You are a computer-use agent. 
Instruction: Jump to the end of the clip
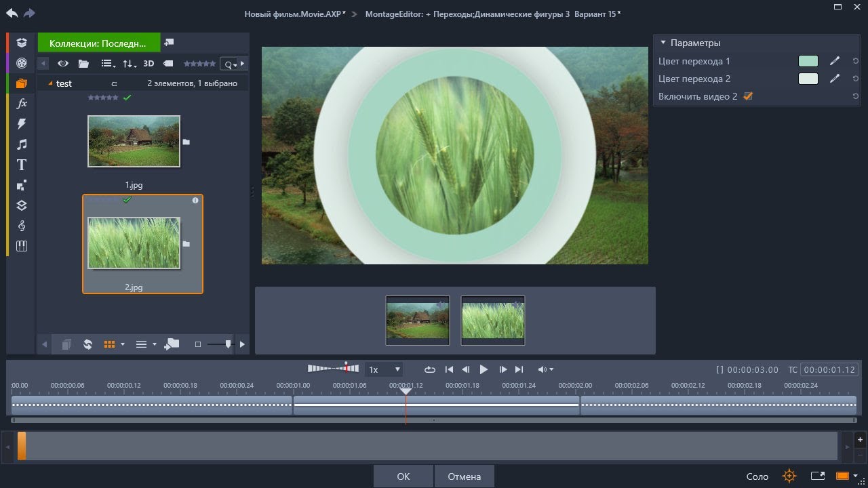point(519,369)
